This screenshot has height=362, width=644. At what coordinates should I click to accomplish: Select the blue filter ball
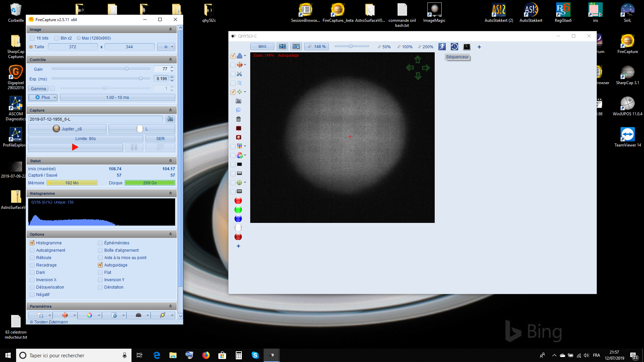238,219
